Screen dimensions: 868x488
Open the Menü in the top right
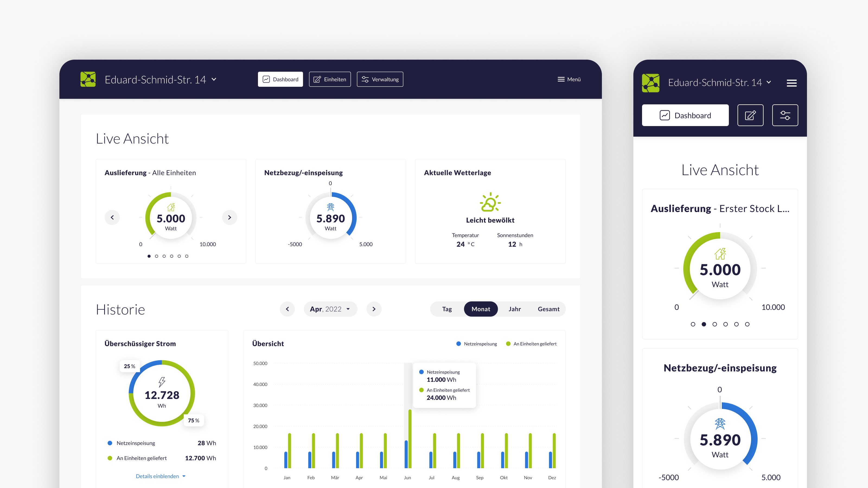point(569,79)
